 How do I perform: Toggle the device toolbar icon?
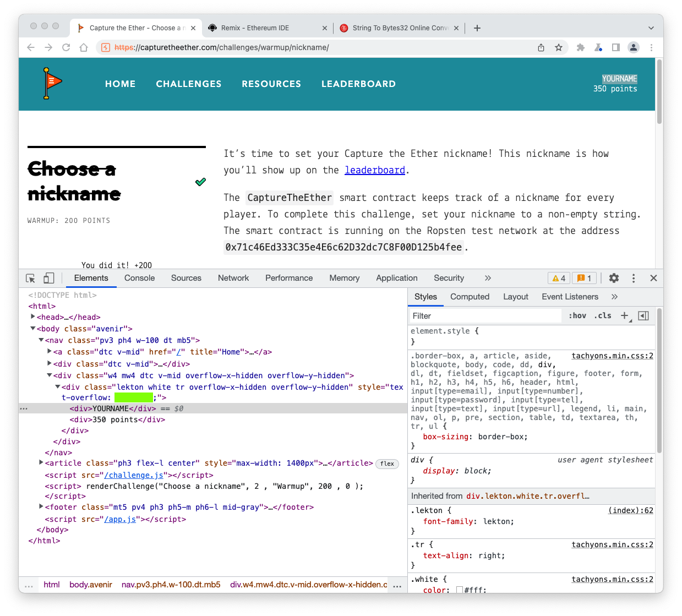tap(49, 279)
